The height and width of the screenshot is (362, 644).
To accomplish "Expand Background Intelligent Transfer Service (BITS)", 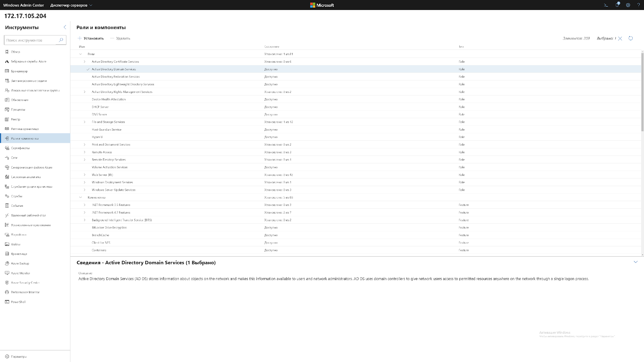I will point(85,220).
